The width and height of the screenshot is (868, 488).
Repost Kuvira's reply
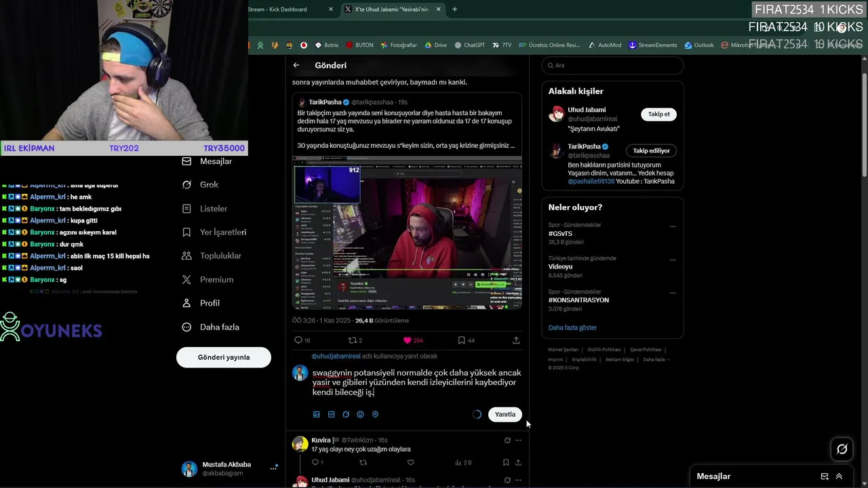pyautogui.click(x=363, y=462)
